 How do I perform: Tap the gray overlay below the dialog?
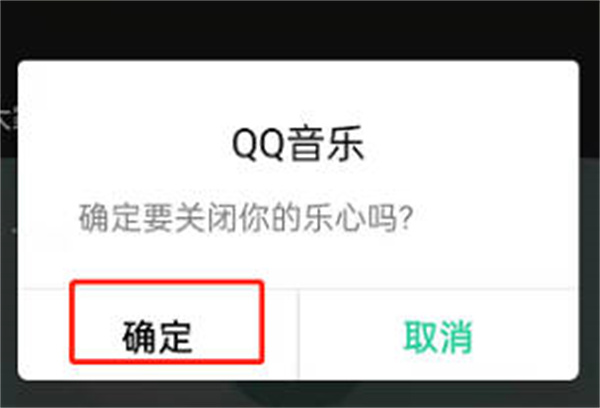pyautogui.click(x=300, y=395)
